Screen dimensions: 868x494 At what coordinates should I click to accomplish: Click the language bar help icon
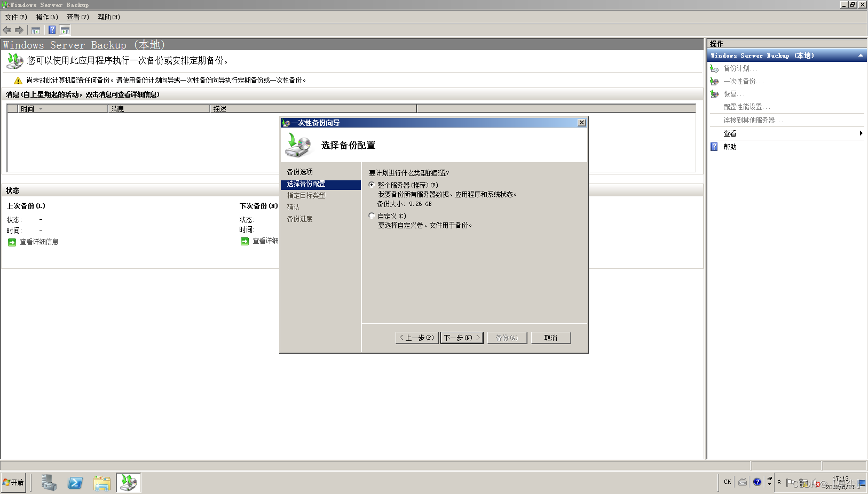pyautogui.click(x=757, y=482)
